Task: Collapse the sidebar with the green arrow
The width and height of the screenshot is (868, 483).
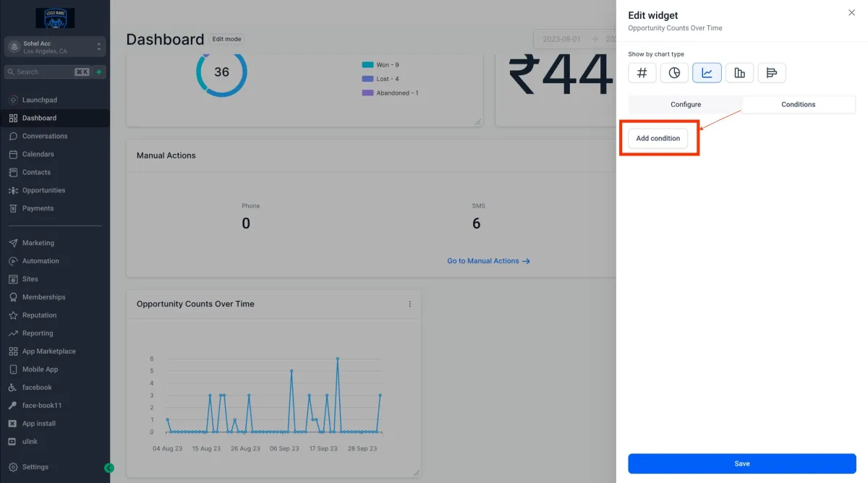Action: pyautogui.click(x=109, y=468)
